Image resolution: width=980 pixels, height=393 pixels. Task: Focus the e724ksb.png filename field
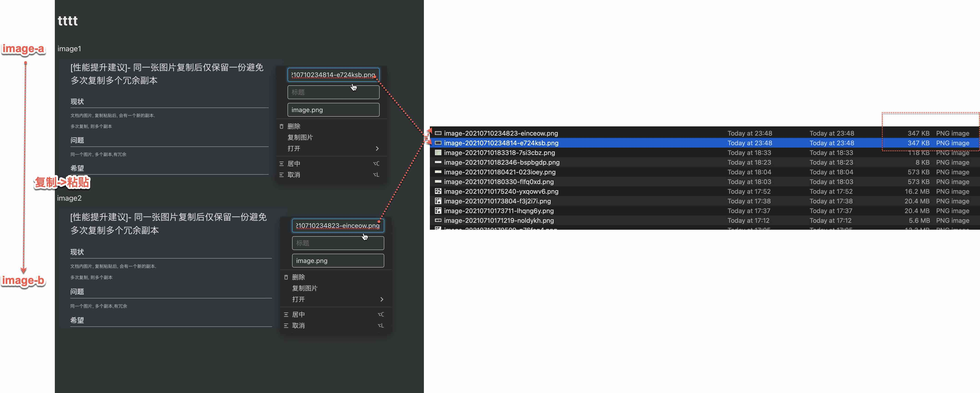click(x=333, y=75)
